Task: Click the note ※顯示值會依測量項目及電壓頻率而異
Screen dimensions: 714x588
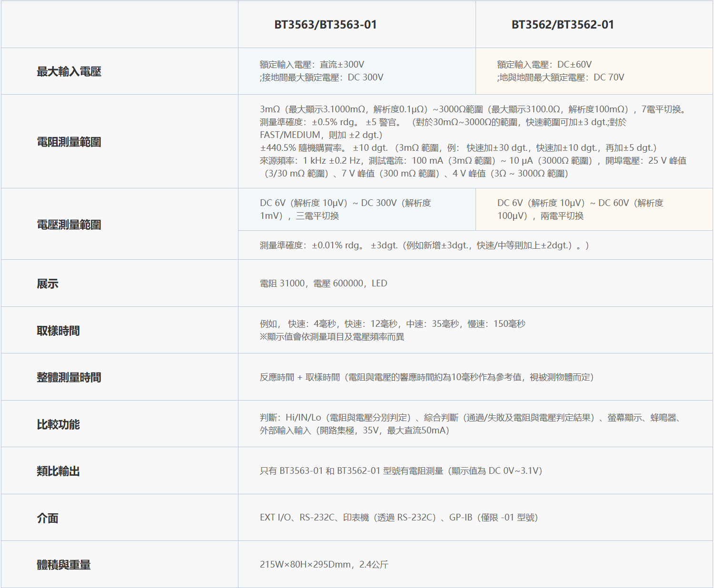Action: point(332,336)
